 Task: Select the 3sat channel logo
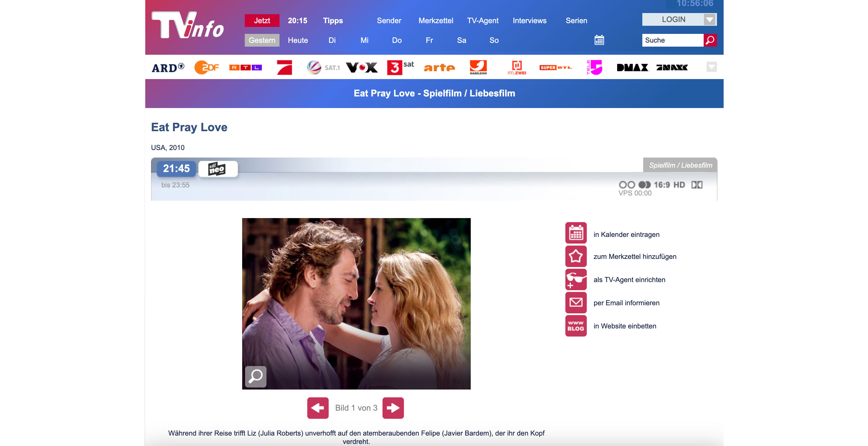401,67
